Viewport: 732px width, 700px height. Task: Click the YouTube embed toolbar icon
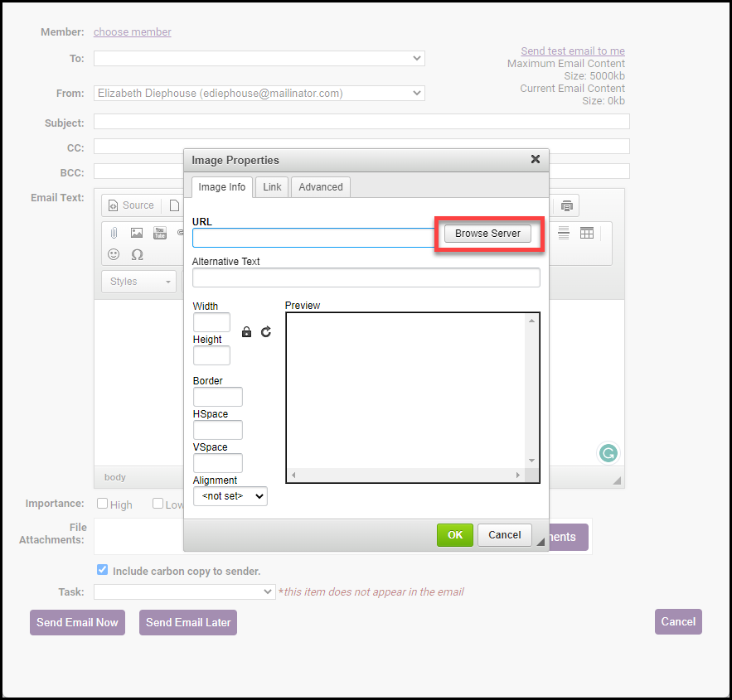[160, 233]
